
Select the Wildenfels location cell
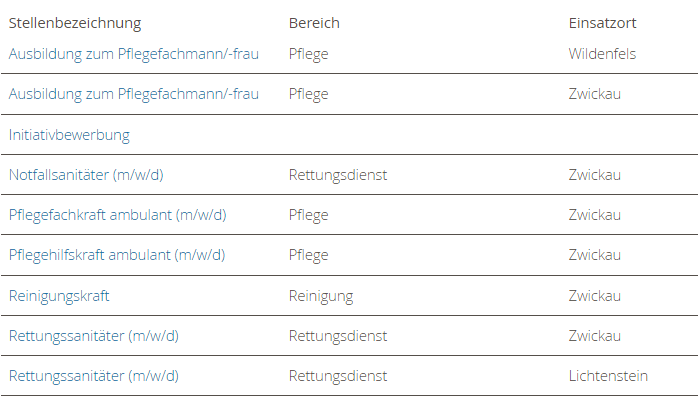coord(602,54)
